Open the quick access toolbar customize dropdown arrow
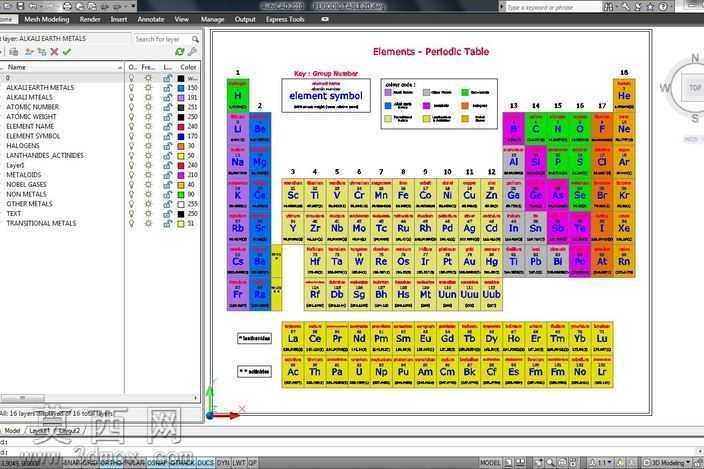This screenshot has height=469, width=704. pyautogui.click(x=133, y=6)
